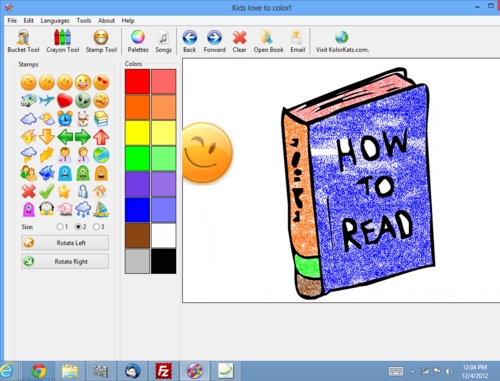Pick the pink pig stamp
Screen dimensions: 500x381
click(x=65, y=209)
